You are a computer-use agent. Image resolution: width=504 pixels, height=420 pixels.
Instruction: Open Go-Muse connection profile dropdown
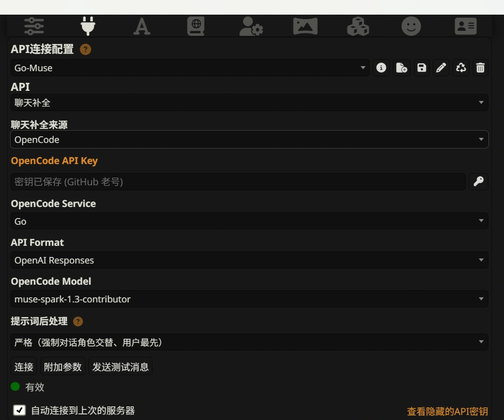coord(190,68)
